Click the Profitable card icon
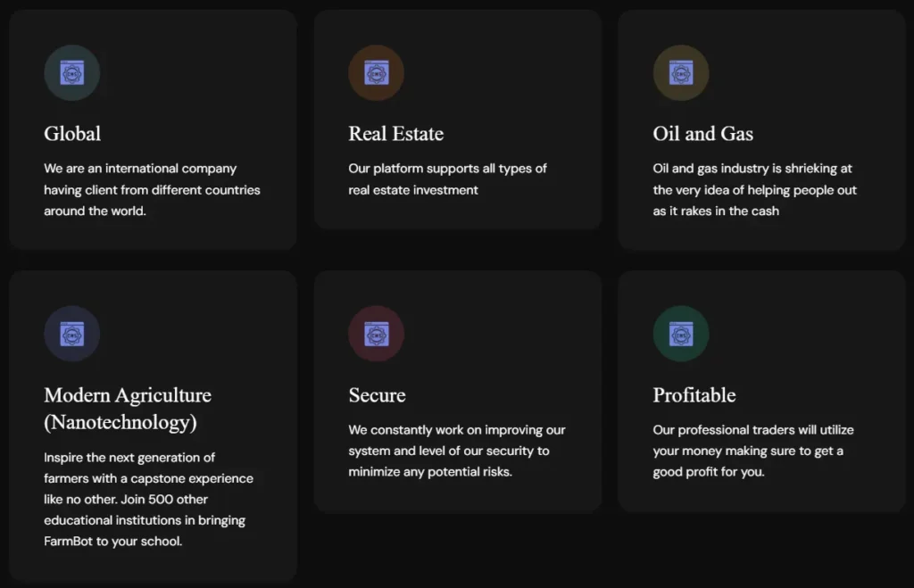The width and height of the screenshot is (914, 588). 681,334
